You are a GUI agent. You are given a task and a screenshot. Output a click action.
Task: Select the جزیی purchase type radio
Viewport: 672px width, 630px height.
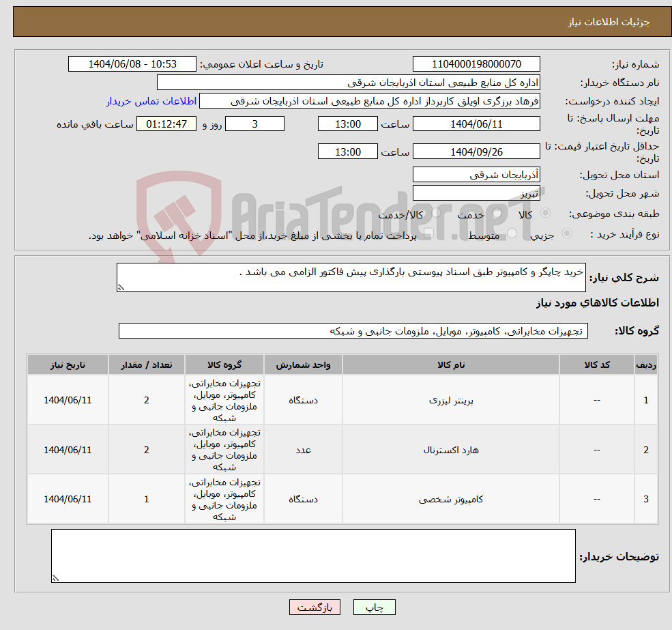coord(567,233)
